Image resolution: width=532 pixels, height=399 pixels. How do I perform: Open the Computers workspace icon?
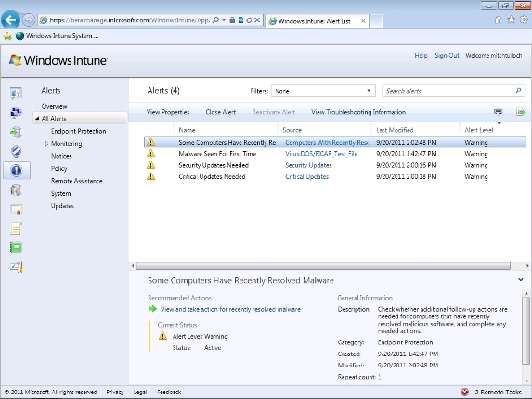click(x=16, y=112)
